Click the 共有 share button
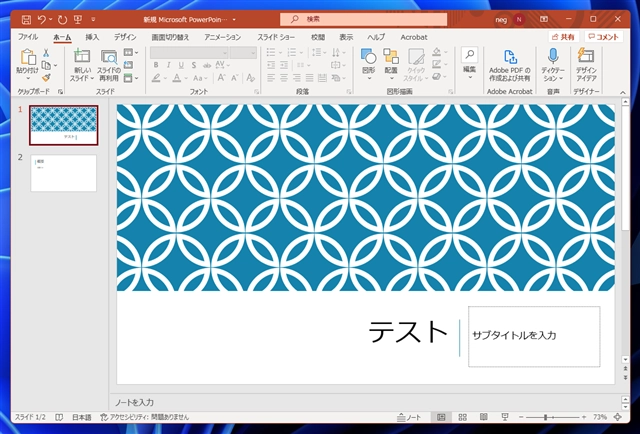The height and width of the screenshot is (434, 640). (x=561, y=37)
